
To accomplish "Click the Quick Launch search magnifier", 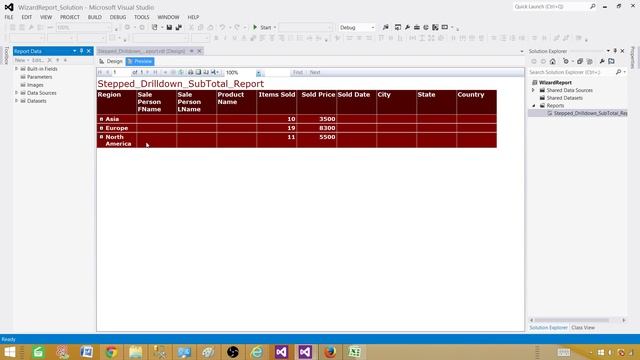I will (x=593, y=7).
